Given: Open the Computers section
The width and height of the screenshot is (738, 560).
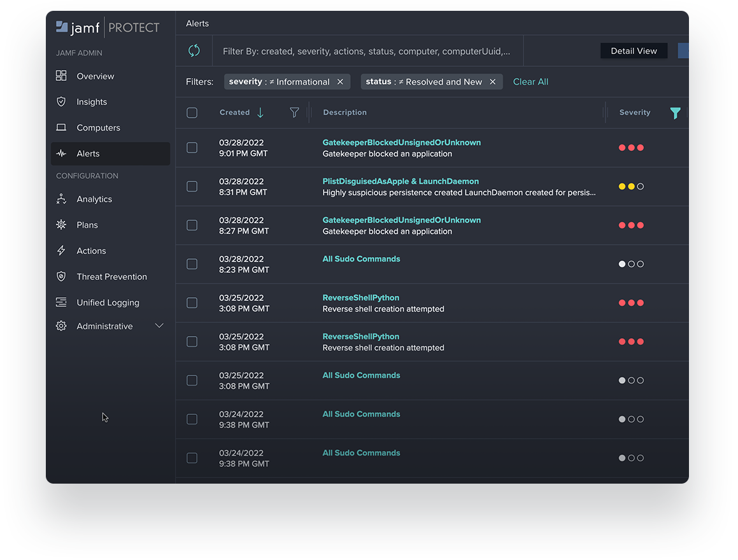Looking at the screenshot, I should [x=98, y=128].
